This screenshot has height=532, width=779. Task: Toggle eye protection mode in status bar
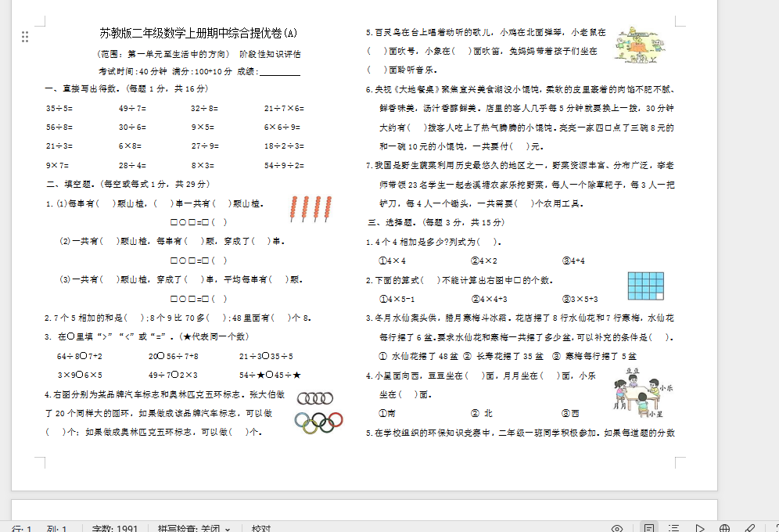[x=617, y=529]
